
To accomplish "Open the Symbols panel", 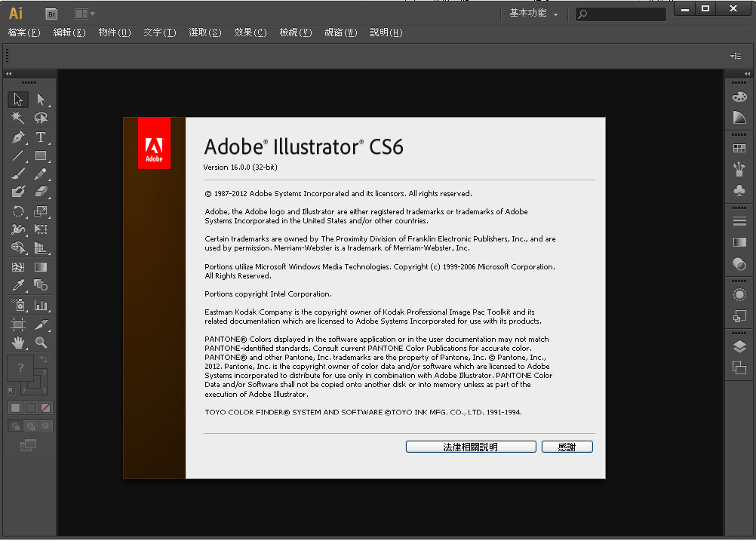I will 739,190.
